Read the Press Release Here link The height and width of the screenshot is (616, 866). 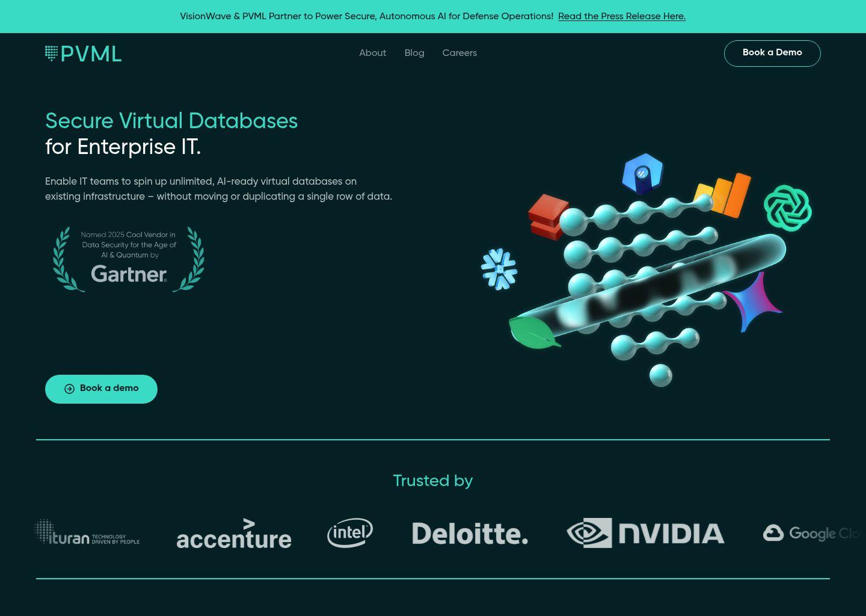pos(621,16)
